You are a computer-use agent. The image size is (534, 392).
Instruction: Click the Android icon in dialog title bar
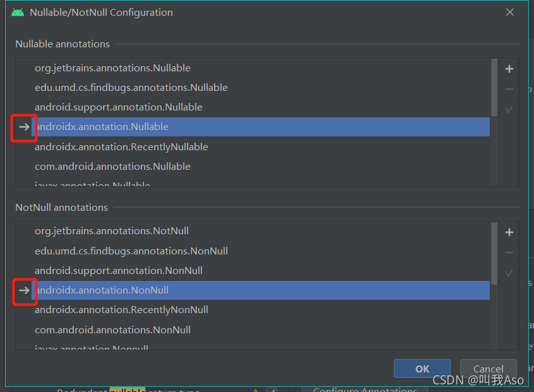[x=18, y=13]
